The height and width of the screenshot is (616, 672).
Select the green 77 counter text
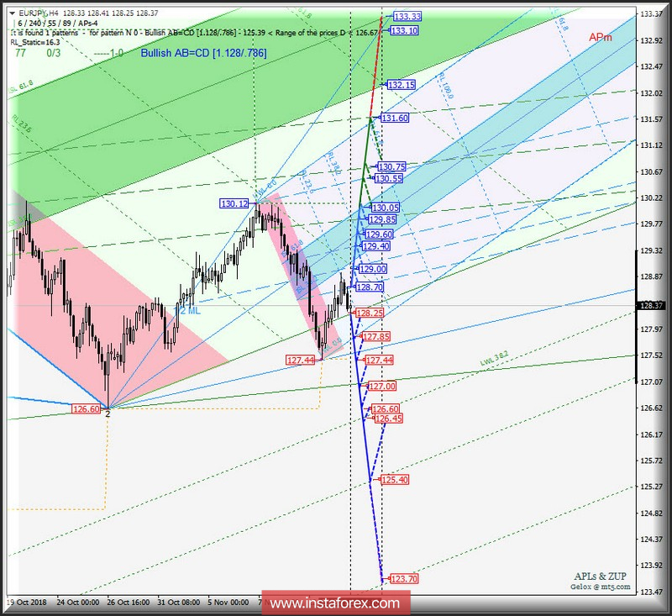click(20, 53)
